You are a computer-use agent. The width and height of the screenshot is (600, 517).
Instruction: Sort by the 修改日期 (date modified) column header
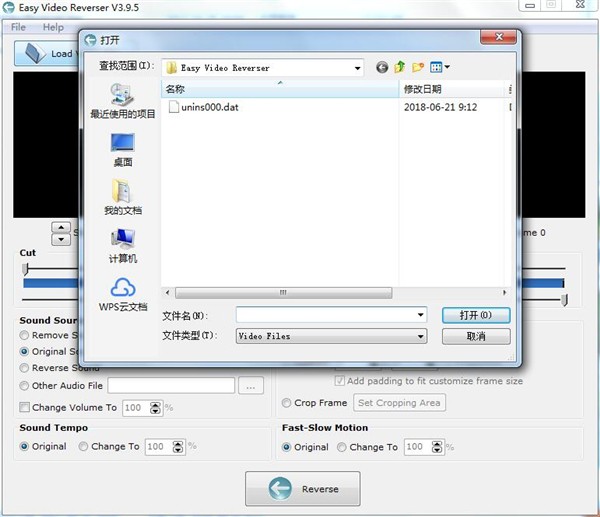point(452,89)
